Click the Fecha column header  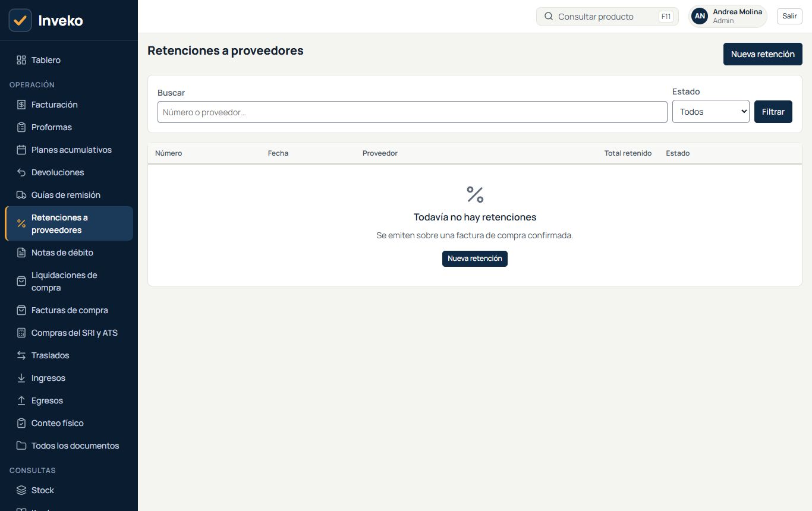click(x=278, y=153)
